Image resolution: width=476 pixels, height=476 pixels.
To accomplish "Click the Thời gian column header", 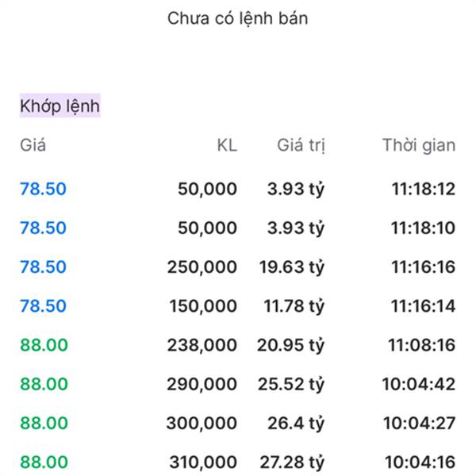I will click(x=418, y=145).
